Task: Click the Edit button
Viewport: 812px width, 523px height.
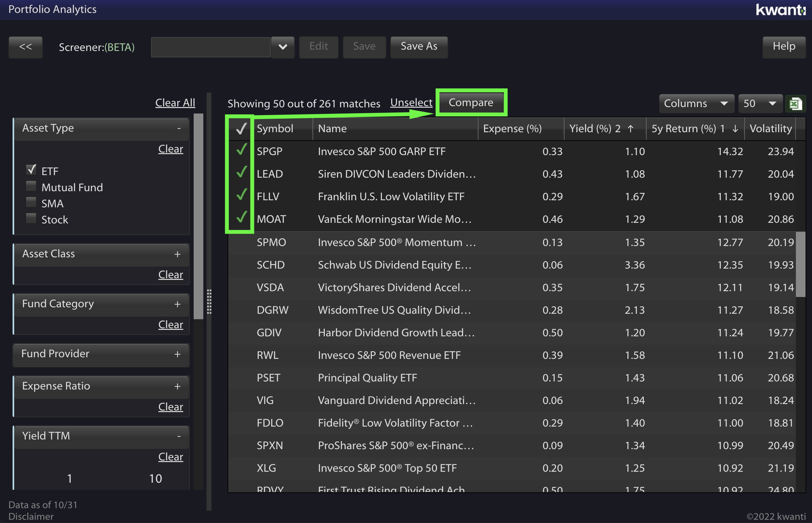Action: (x=318, y=46)
